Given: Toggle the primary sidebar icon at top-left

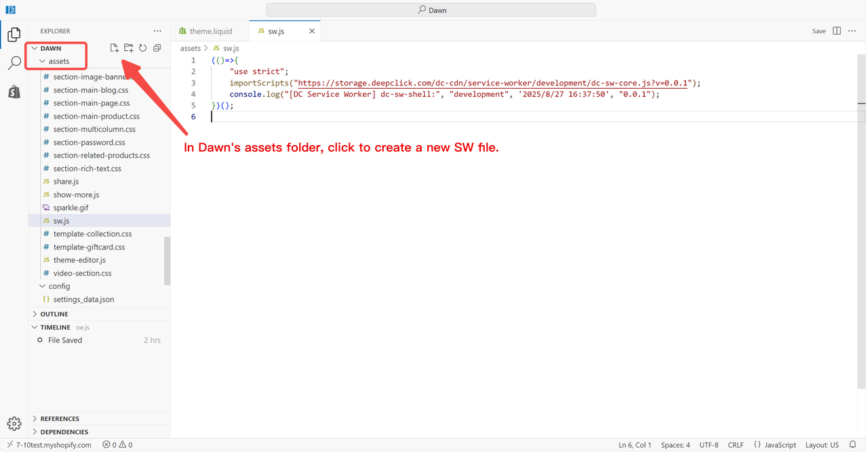Looking at the screenshot, I should [x=10, y=10].
